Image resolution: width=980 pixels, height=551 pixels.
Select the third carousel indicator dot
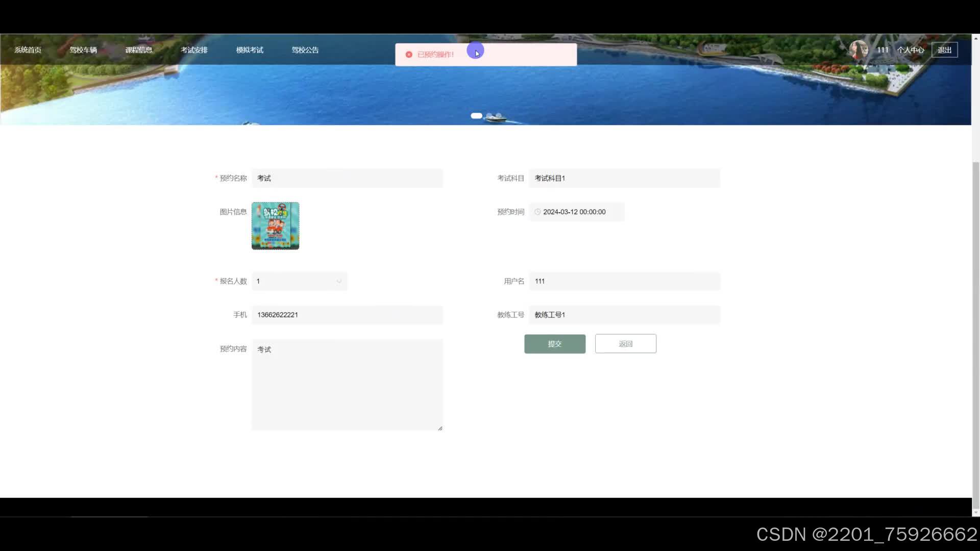(x=499, y=116)
